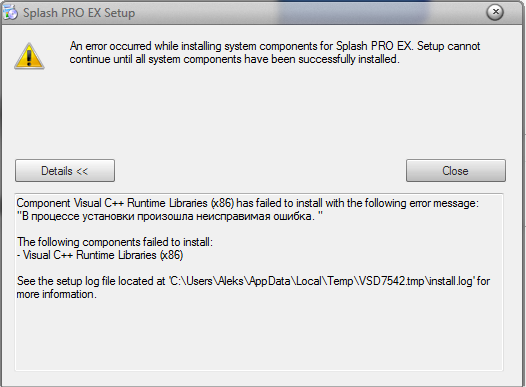The width and height of the screenshot is (526, 387).
Task: Click the 'continue until all system components' line
Action: click(234, 59)
